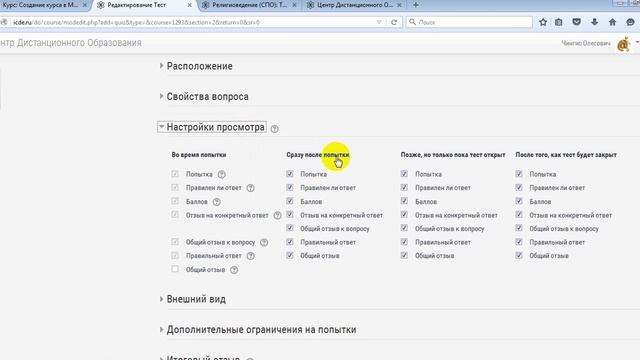Open user avatar menu of Чингис Олегович
The image size is (640, 360).
624,44
